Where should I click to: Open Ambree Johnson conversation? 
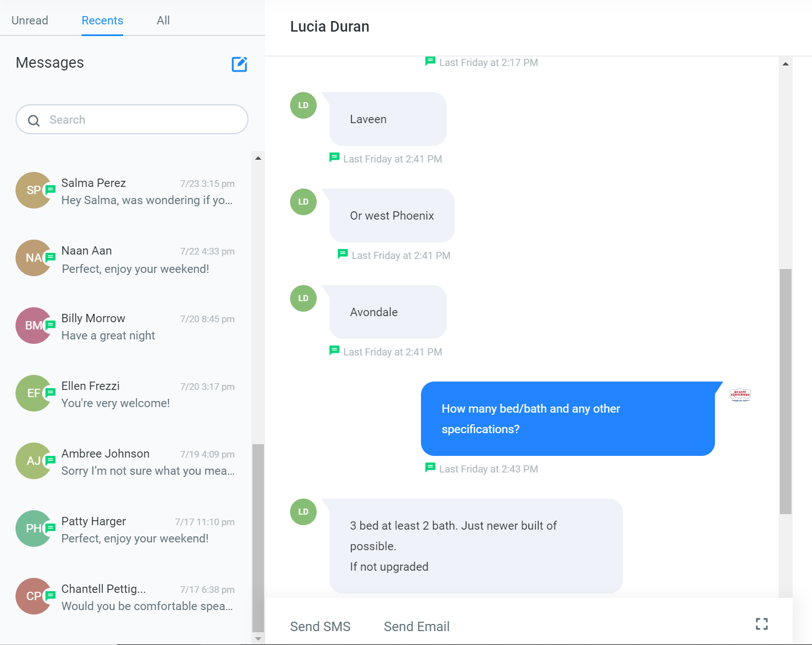pyautogui.click(x=125, y=461)
